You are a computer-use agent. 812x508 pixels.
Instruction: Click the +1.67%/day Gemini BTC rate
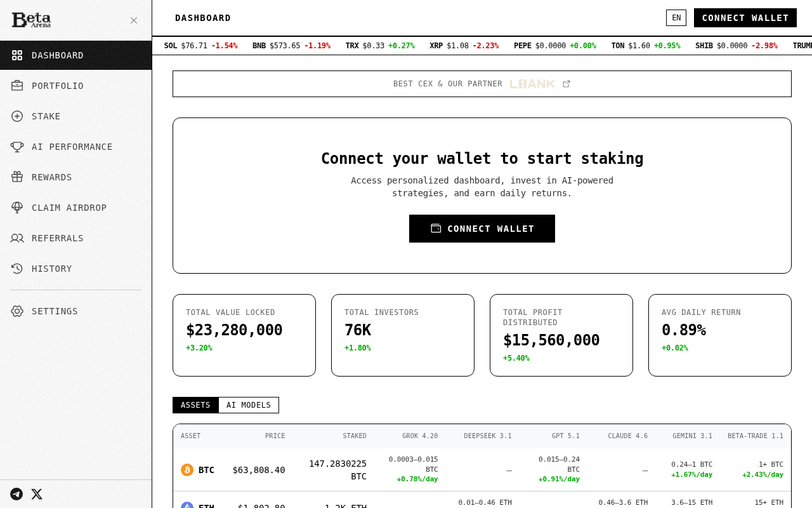tap(691, 475)
